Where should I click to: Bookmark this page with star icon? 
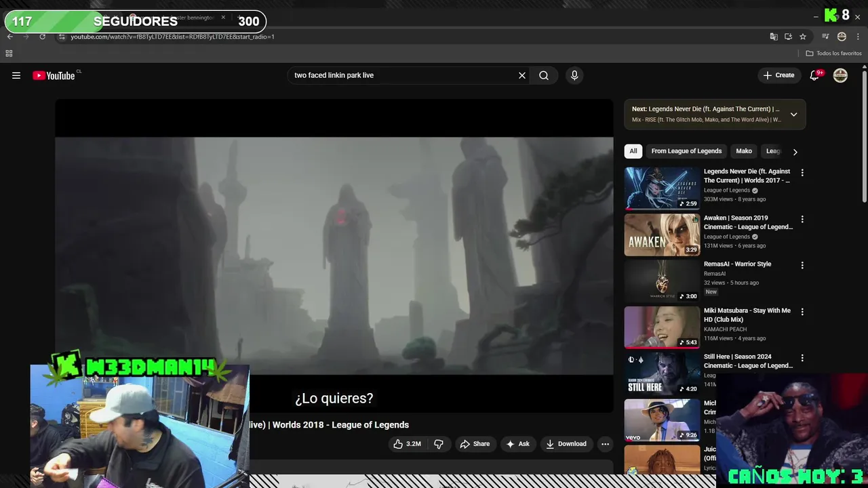tap(803, 37)
